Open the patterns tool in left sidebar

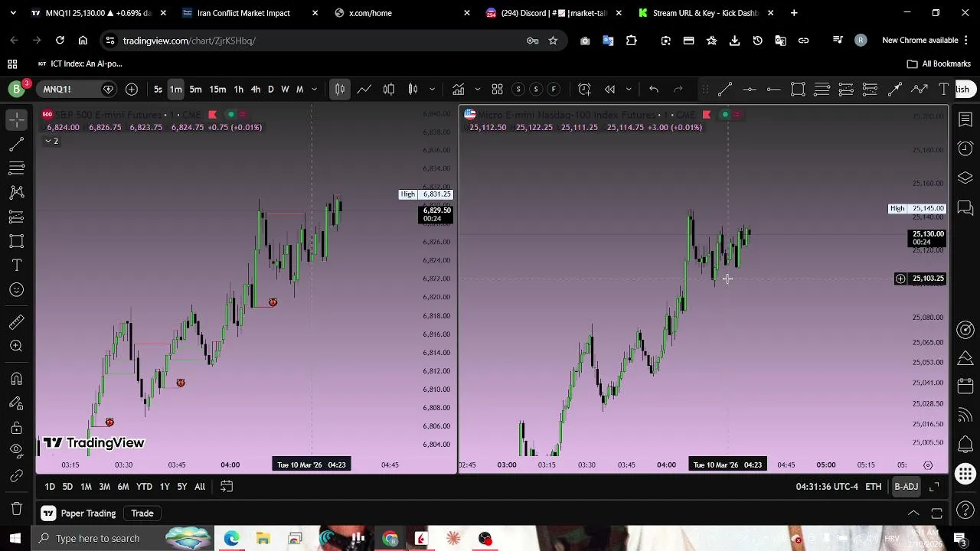(x=17, y=192)
